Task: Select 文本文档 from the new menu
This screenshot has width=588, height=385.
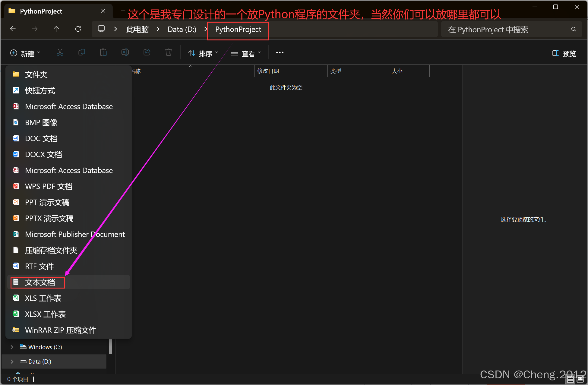Action: 40,282
